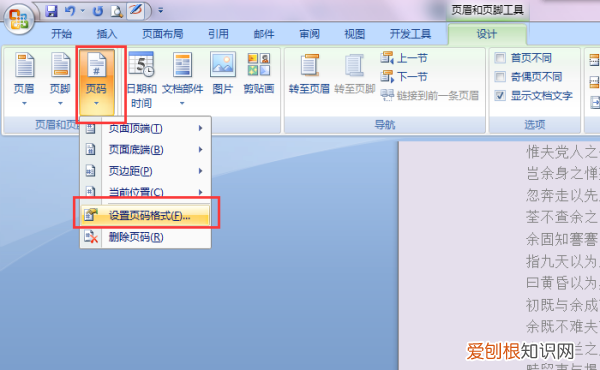The width and height of the screenshot is (600, 370).
Task: Click document line starting 惟夫党人之
Action: coord(562,152)
